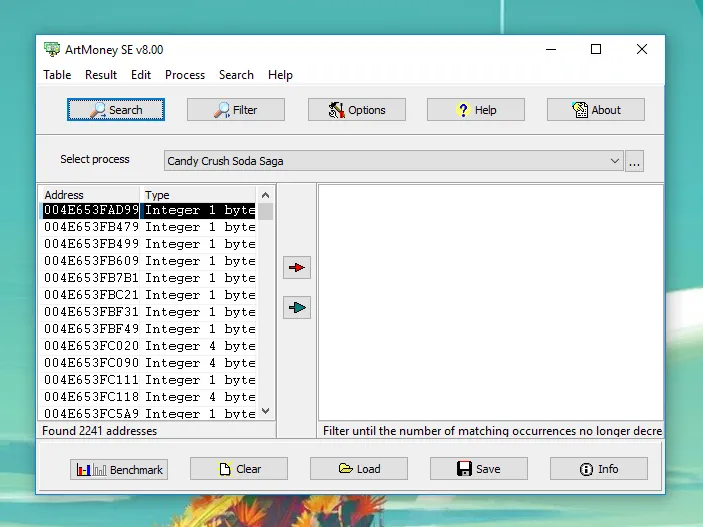
Task: Click the Save button
Action: (479, 469)
